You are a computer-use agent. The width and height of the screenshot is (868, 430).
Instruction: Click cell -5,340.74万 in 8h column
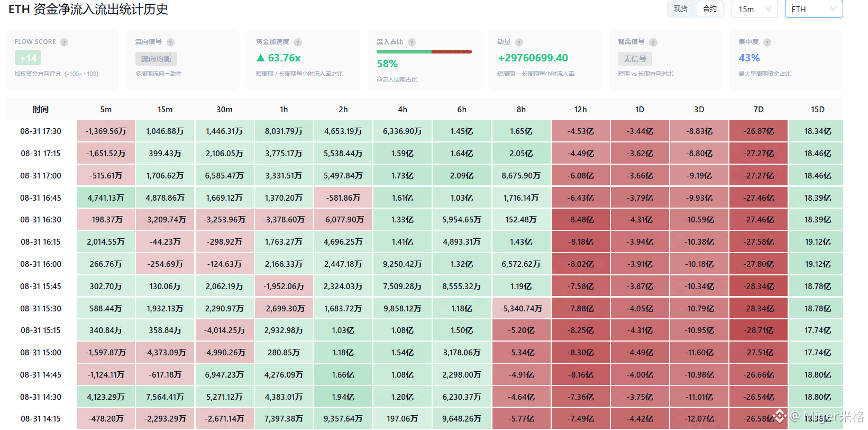pos(521,308)
